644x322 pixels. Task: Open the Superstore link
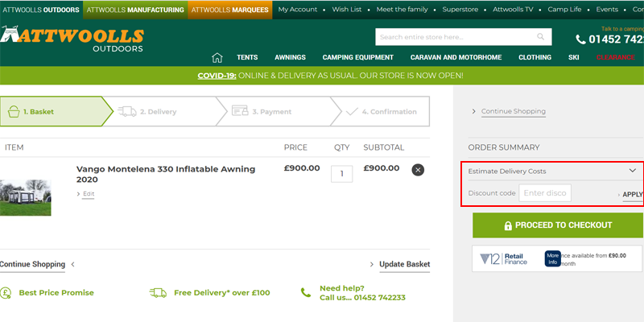460,10
